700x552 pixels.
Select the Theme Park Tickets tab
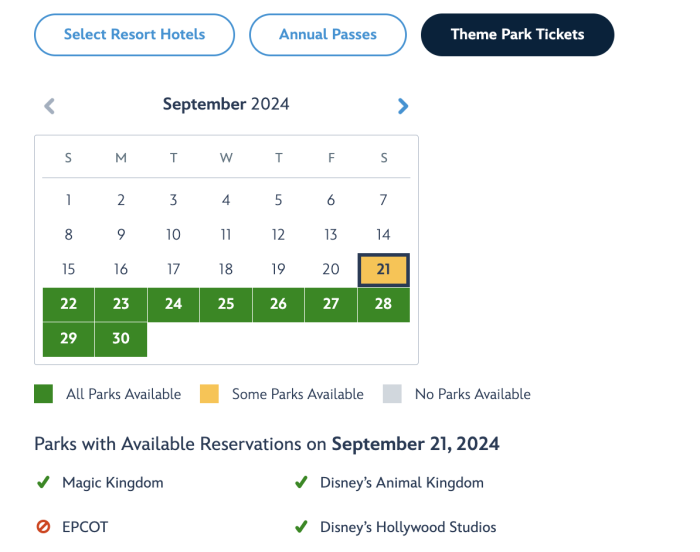pyautogui.click(x=517, y=34)
